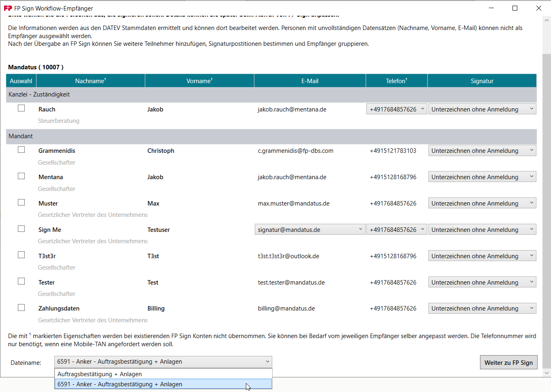
Task: Select Muster Max via his checkbox
Action: pyautogui.click(x=21, y=202)
